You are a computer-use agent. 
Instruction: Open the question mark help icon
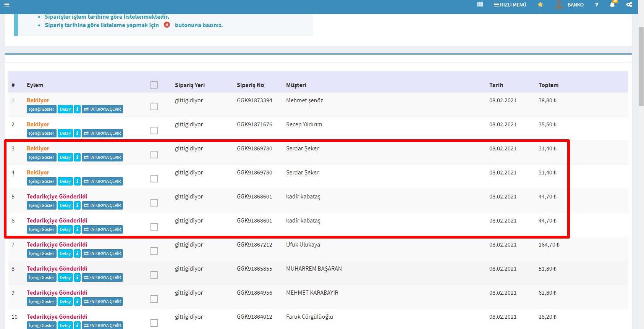(596, 5)
